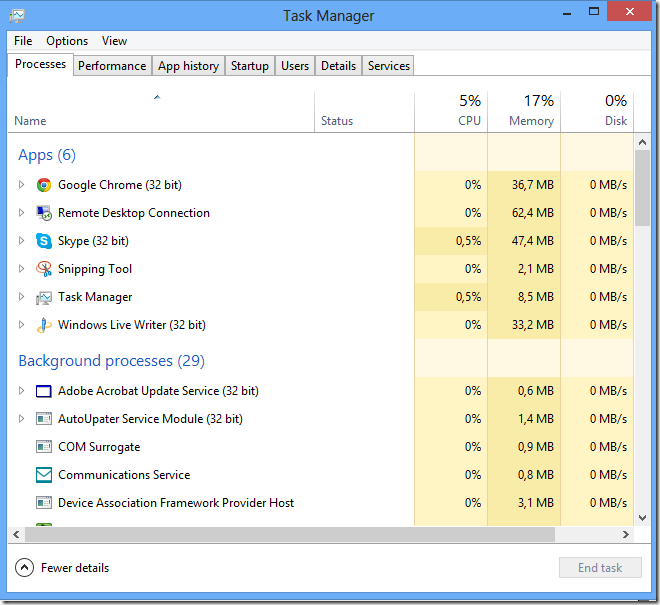Sort by the CPU column header
The image size is (660, 605).
451,112
